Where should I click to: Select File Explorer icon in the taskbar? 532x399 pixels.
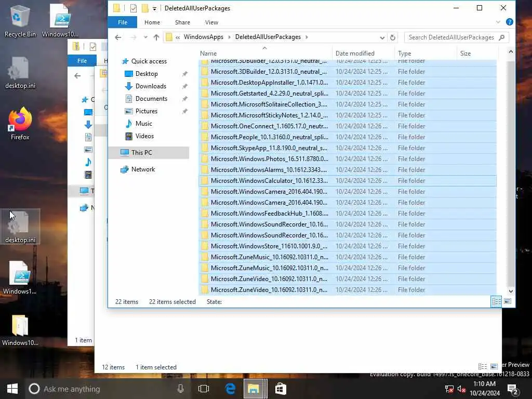click(x=254, y=389)
